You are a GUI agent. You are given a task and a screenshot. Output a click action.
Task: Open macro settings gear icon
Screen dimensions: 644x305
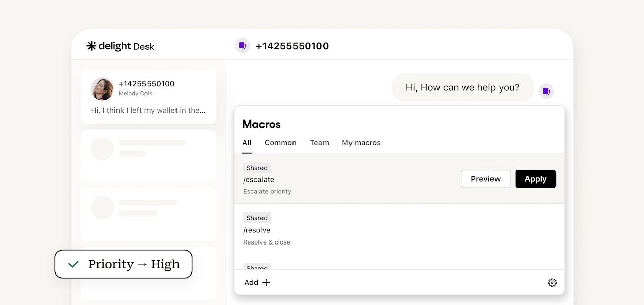tap(552, 283)
